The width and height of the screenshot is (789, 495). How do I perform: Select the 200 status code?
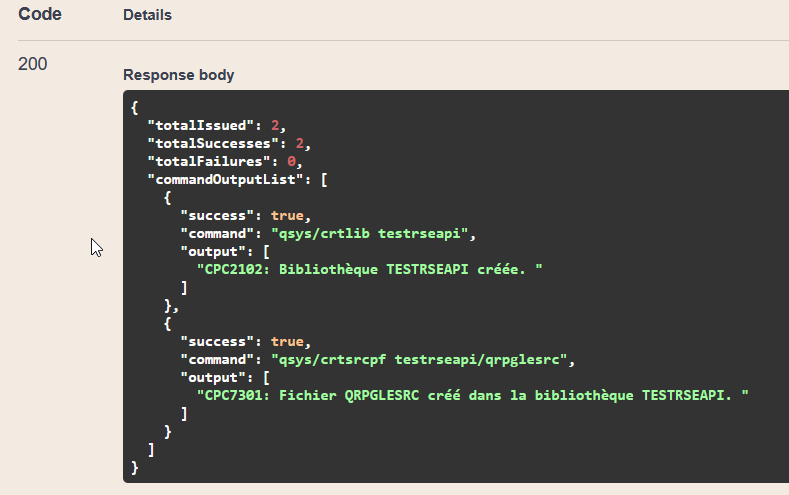(33, 64)
